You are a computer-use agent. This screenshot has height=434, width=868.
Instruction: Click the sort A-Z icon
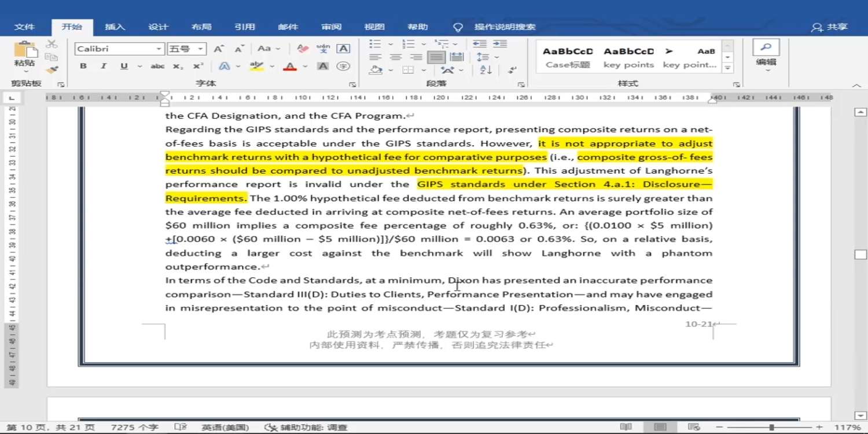[x=486, y=70]
